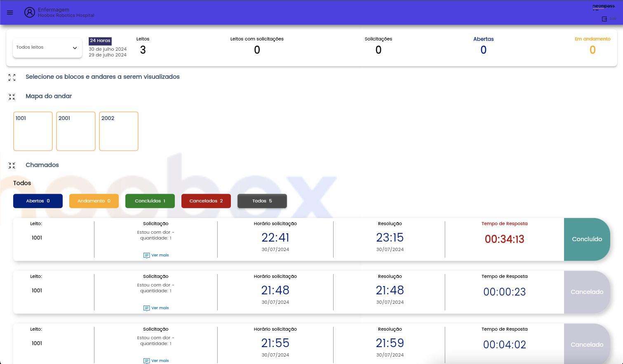The image size is (623, 364).
Task: Click the Concluído status button
Action: pyautogui.click(x=587, y=239)
